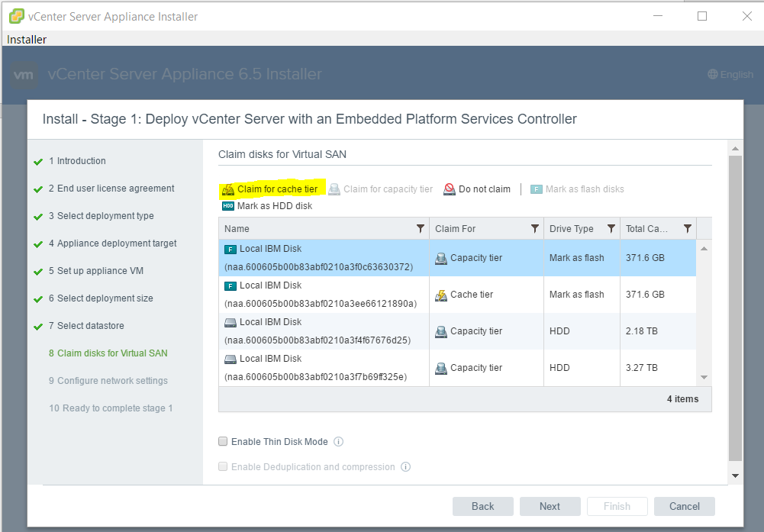The height and width of the screenshot is (532, 764).
Task: Sort by Drive Type column header
Action: click(571, 228)
